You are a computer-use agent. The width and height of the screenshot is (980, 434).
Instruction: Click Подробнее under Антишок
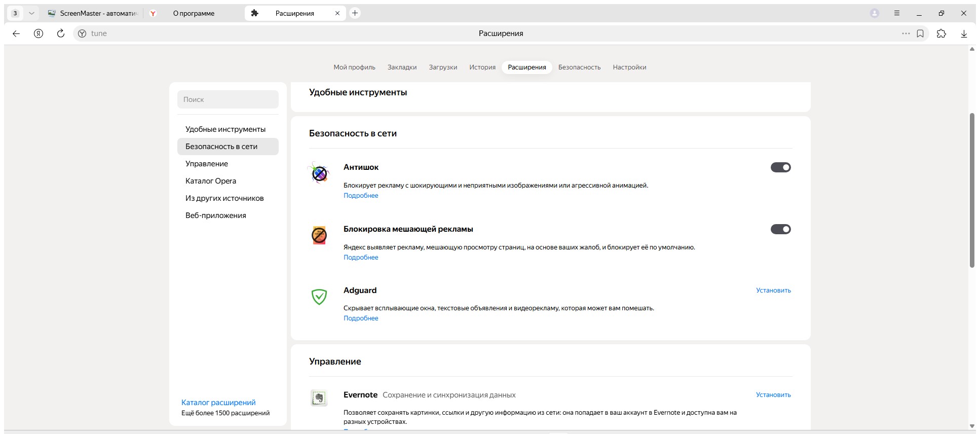coord(361,196)
